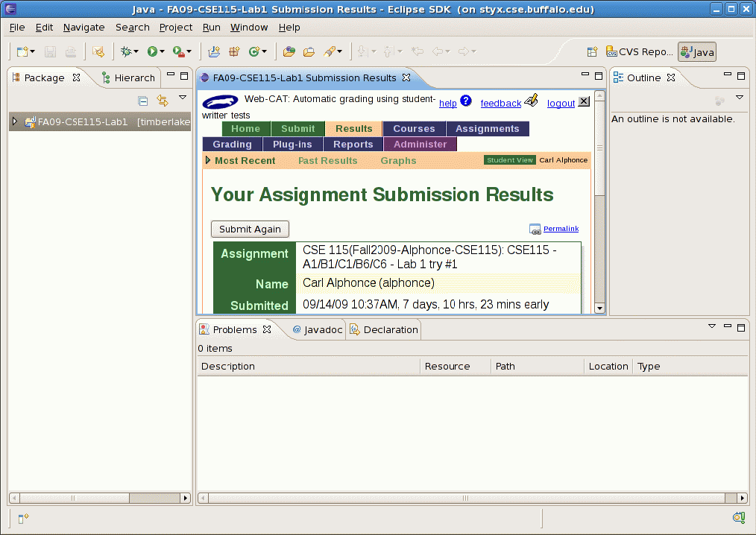Viewport: 756px width, 535px height.
Task: Click the Debug bug icon in toolbar
Action: 126,51
